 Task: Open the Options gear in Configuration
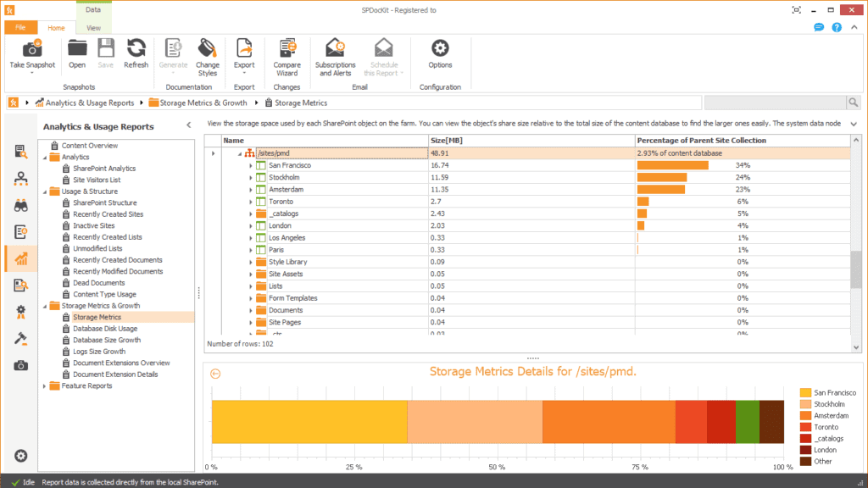tap(440, 48)
